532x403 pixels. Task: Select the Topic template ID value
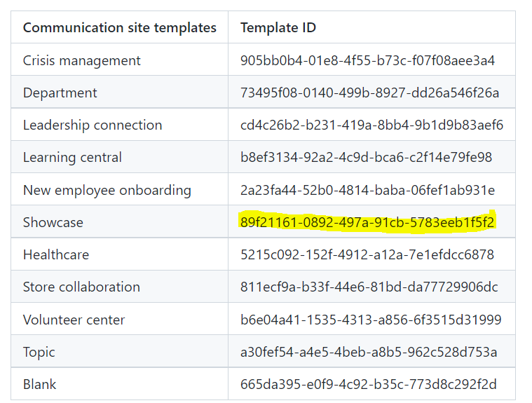(369, 352)
